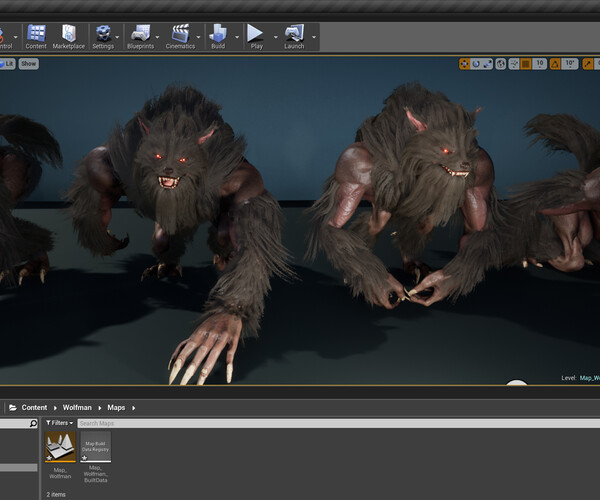This screenshot has height=500, width=600.
Task: Select the Rotate gizmo mode
Action: click(476, 64)
